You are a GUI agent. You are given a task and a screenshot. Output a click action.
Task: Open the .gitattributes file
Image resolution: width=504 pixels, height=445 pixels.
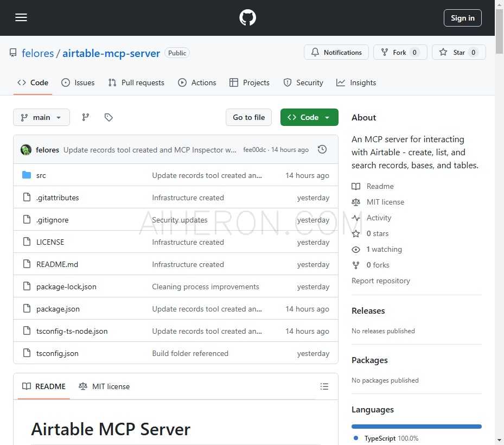(x=58, y=198)
